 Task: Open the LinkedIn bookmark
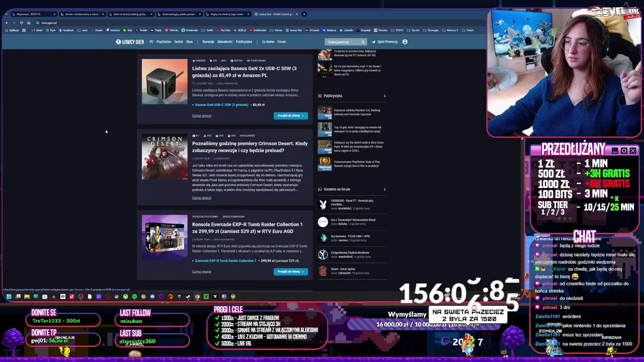(x=346, y=30)
